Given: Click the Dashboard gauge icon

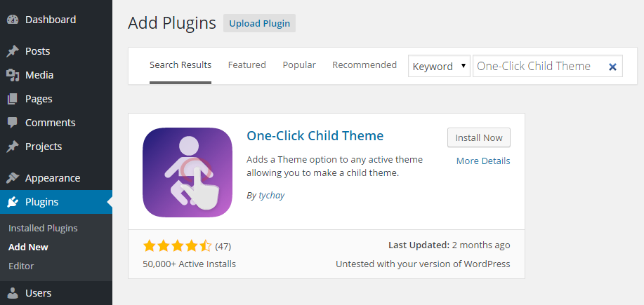Looking at the screenshot, I should click(13, 20).
